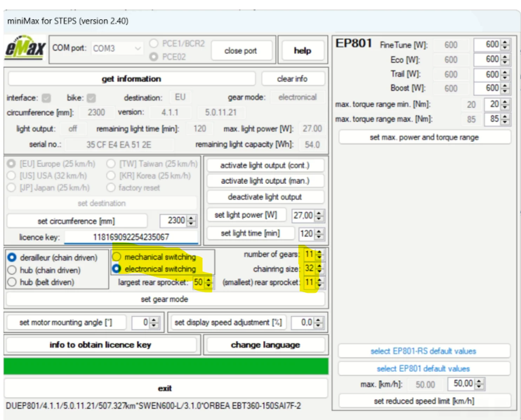Click the green progress bar
Screen dimensions: 521x420
point(166,366)
